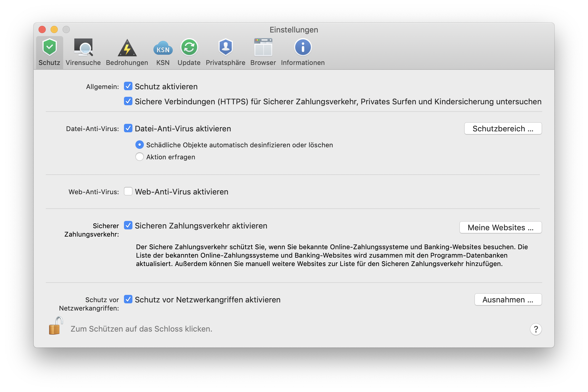The image size is (588, 392).
Task: Toggle the HTTPS secure connections checkbox
Action: click(x=128, y=101)
